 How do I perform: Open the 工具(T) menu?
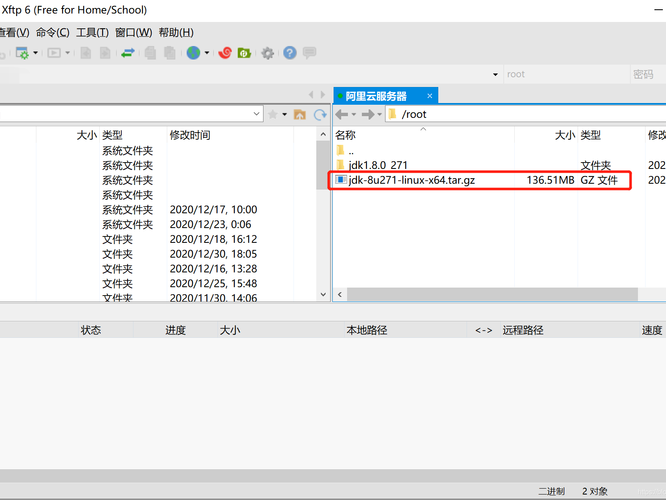[x=93, y=33]
